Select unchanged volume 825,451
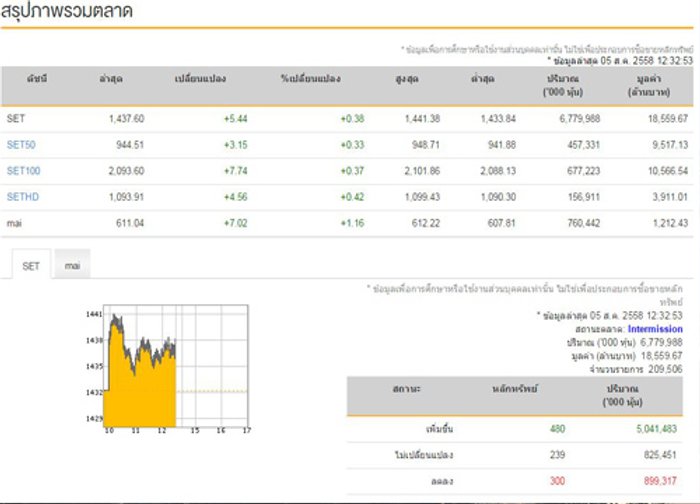 tap(660, 455)
